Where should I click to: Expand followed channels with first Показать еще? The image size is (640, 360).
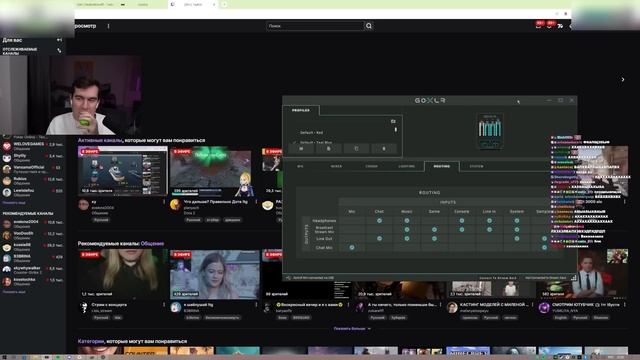(14, 202)
